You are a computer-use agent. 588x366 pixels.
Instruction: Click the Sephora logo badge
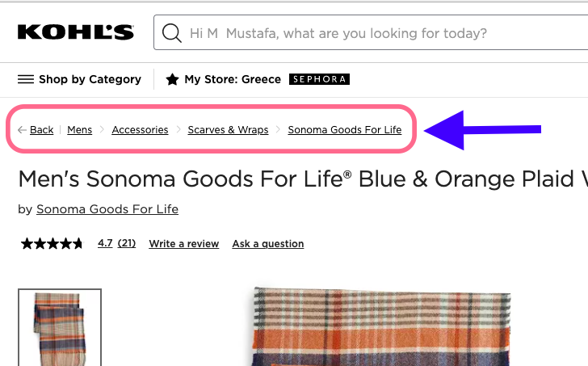coord(319,79)
